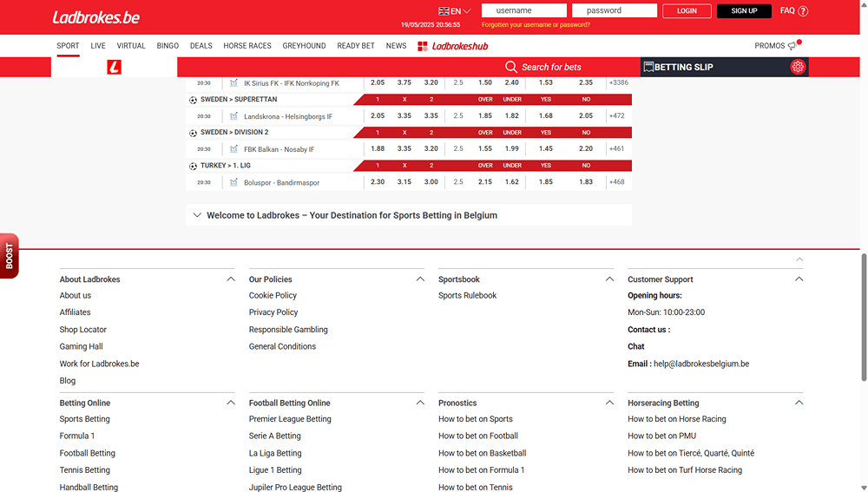868x492 pixels.
Task: Click the Sign Up button
Action: 744,10
